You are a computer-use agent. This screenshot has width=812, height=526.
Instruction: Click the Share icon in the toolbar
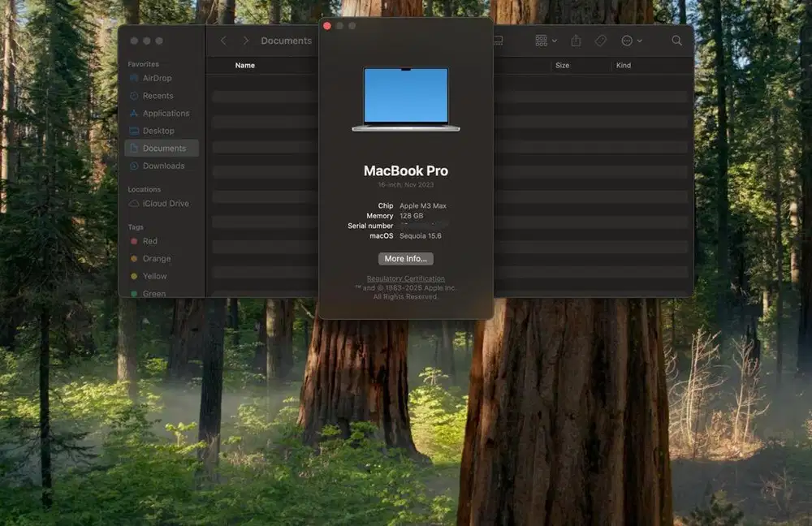click(x=576, y=40)
